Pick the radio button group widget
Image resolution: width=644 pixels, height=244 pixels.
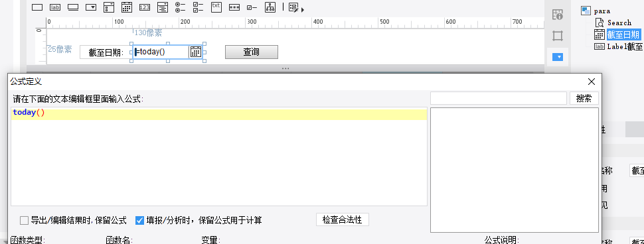pyautogui.click(x=181, y=7)
